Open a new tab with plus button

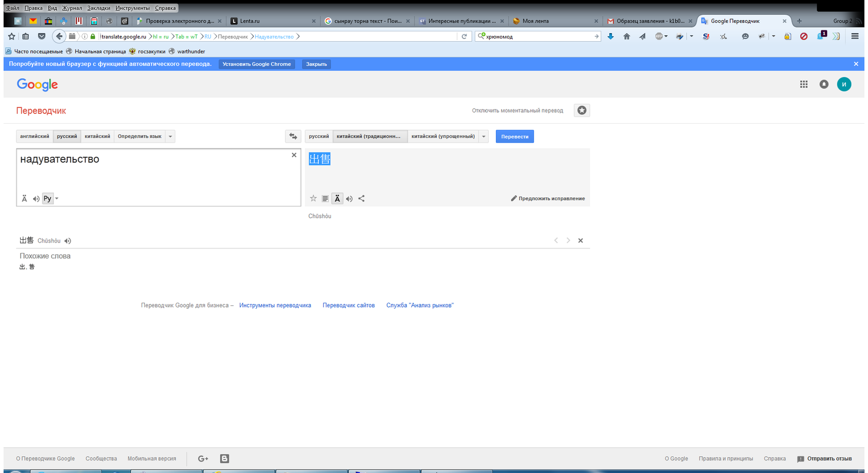click(799, 21)
